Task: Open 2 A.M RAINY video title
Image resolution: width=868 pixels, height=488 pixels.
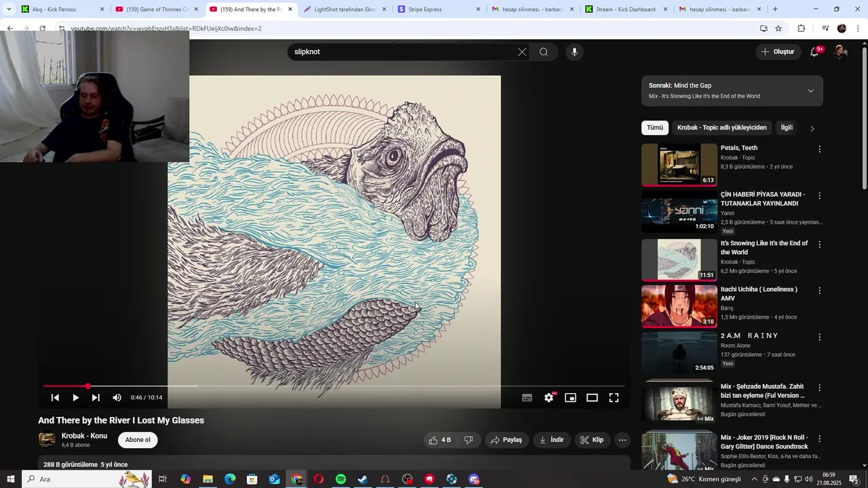Action: [749, 335]
